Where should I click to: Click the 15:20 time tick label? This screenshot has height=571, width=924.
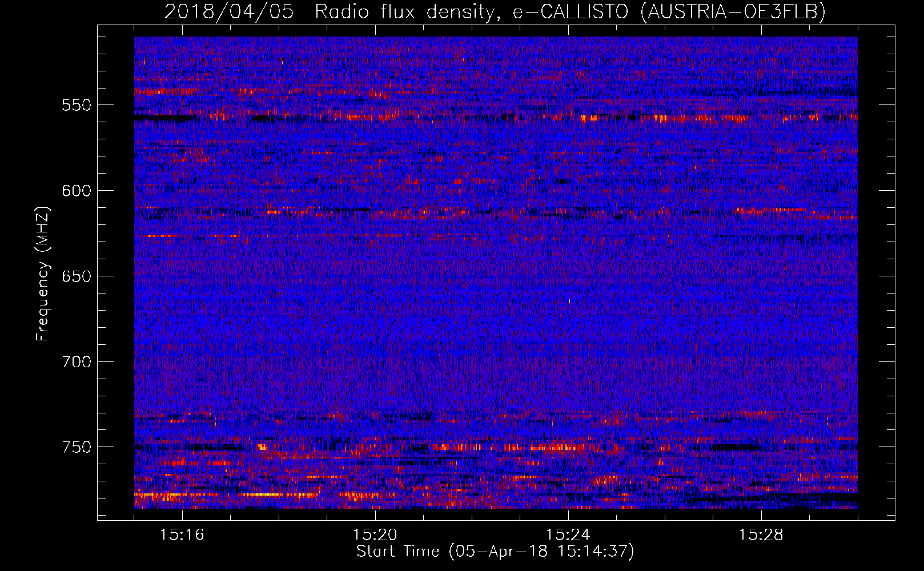375,535
